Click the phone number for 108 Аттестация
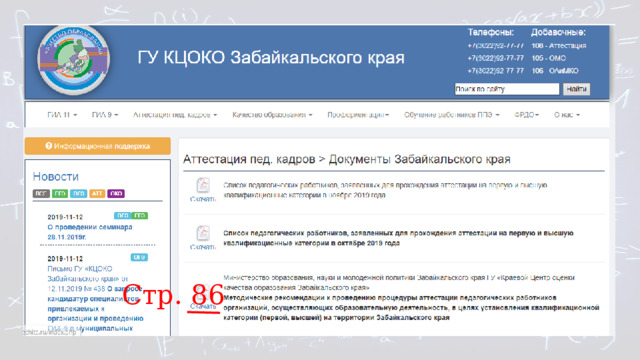The image size is (640, 360). pos(496,46)
